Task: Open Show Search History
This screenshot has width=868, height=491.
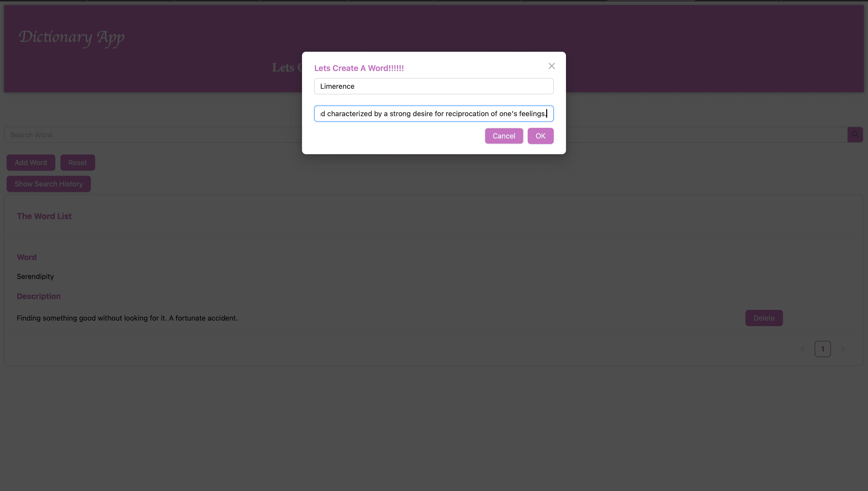Action: pyautogui.click(x=48, y=184)
